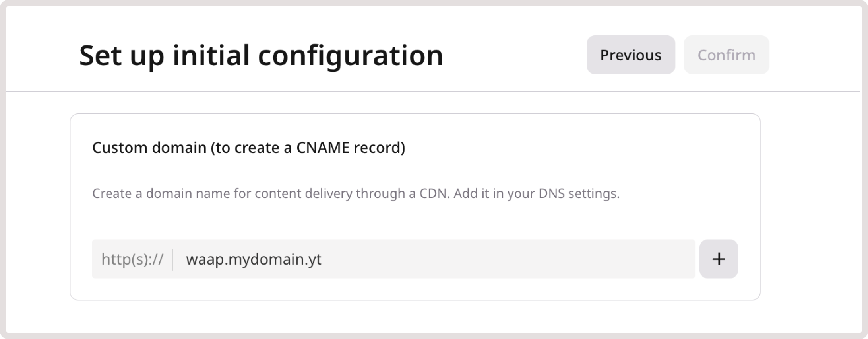This screenshot has height=339, width=868.
Task: Confirm the initial configuration
Action: click(726, 55)
